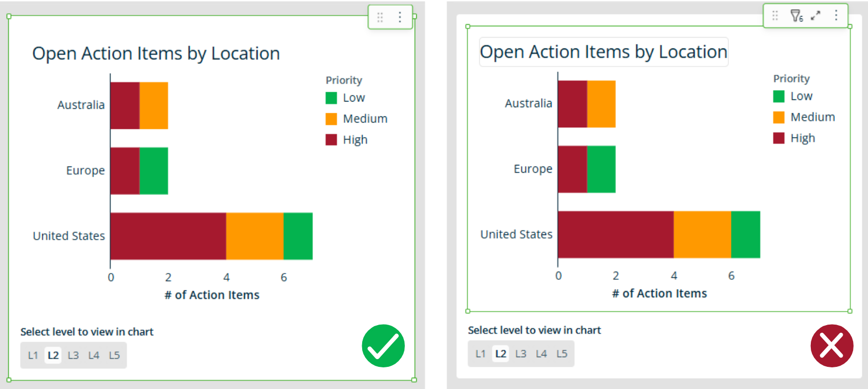Click the green checkmark icon
This screenshot has height=389, width=868.
coord(383,346)
